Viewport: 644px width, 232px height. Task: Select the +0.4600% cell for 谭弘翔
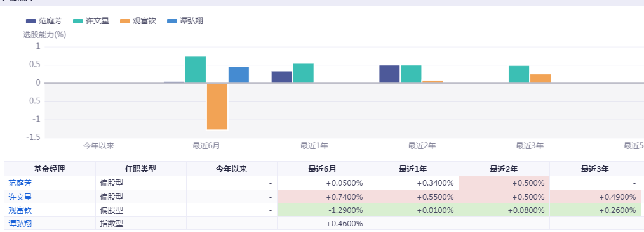(x=323, y=224)
